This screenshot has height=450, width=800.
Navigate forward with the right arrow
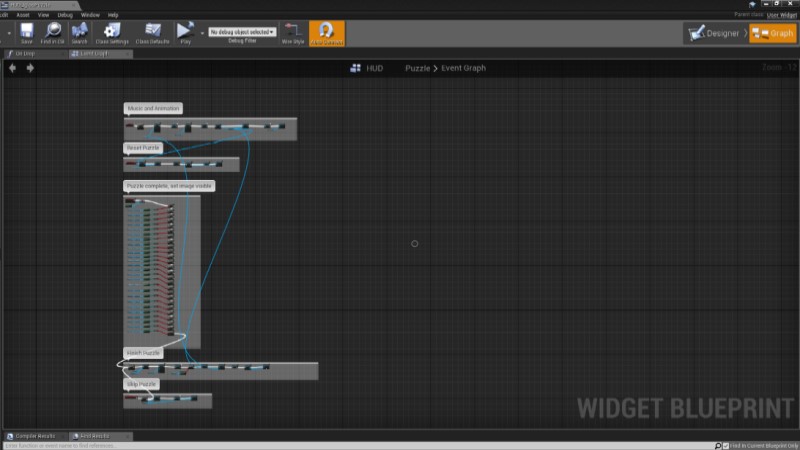pyautogui.click(x=30, y=68)
